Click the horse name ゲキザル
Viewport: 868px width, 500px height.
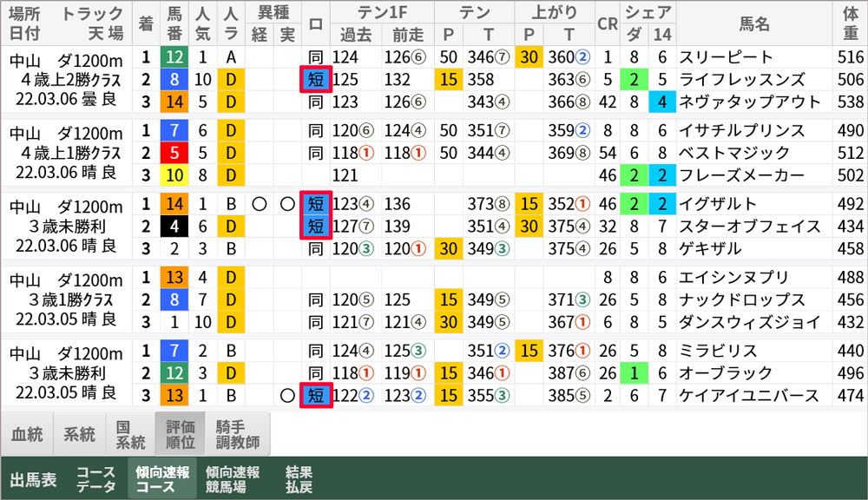710,248
